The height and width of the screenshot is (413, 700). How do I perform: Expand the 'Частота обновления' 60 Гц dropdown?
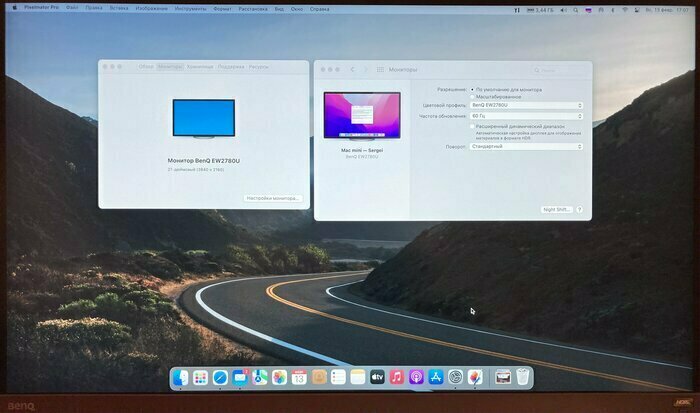pyautogui.click(x=526, y=116)
